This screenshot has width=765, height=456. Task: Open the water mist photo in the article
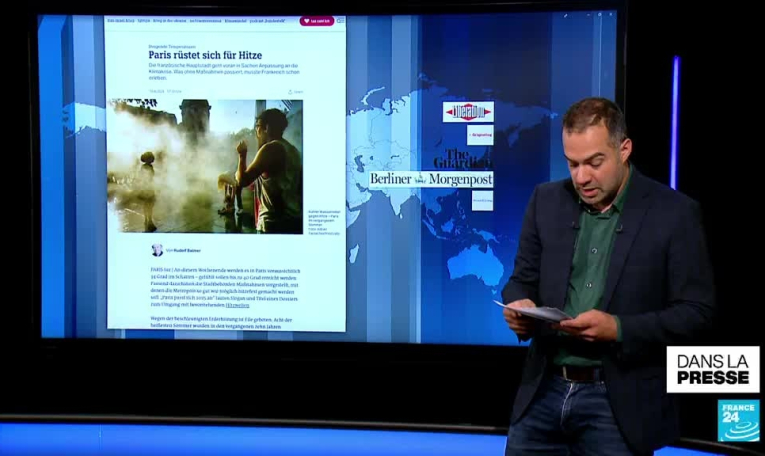[x=205, y=166]
